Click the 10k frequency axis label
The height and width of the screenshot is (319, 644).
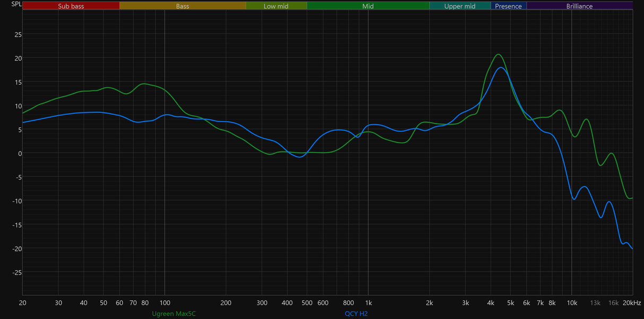tap(571, 303)
